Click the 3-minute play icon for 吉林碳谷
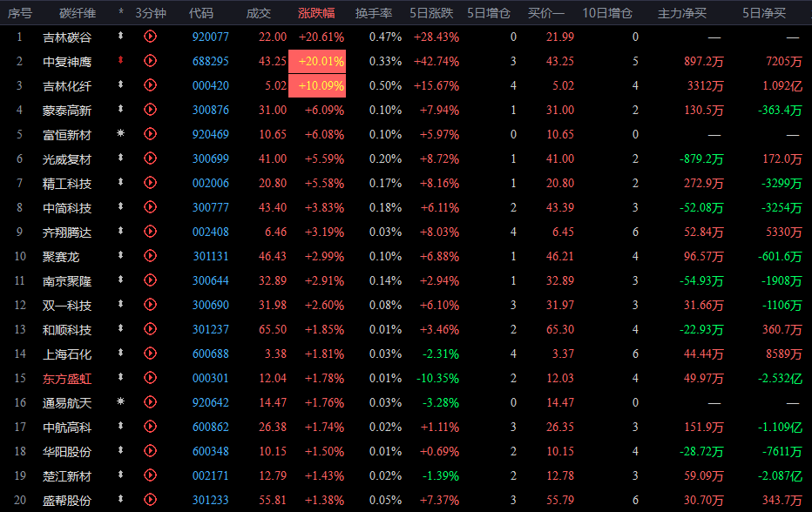 point(150,37)
